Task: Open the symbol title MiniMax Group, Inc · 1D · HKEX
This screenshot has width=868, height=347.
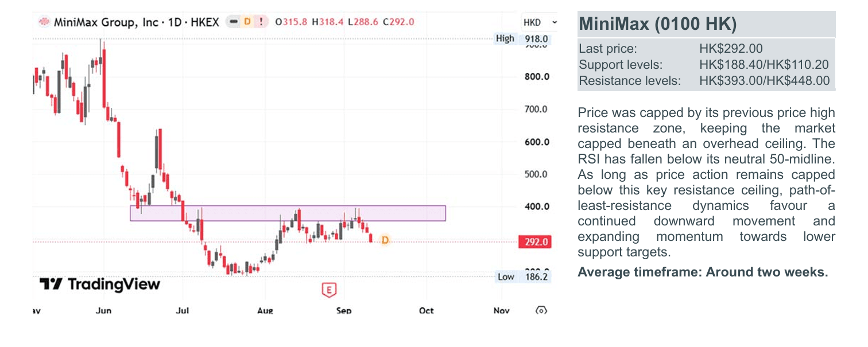Action: [x=137, y=22]
